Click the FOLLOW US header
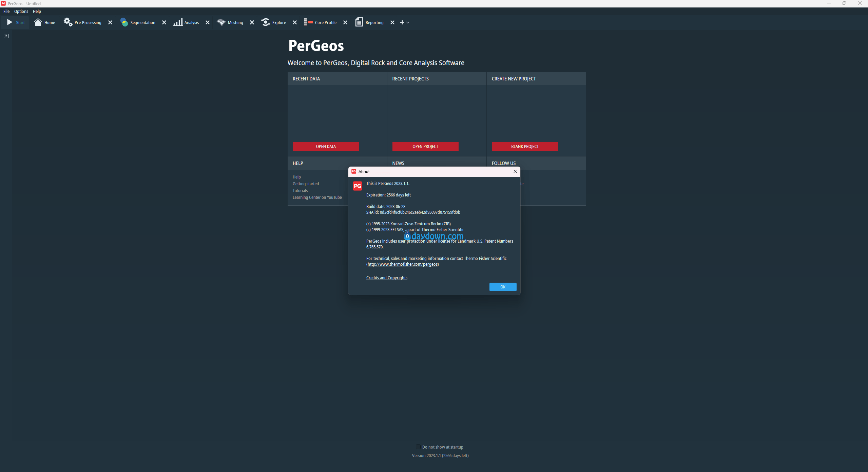The image size is (868, 472). [504, 163]
